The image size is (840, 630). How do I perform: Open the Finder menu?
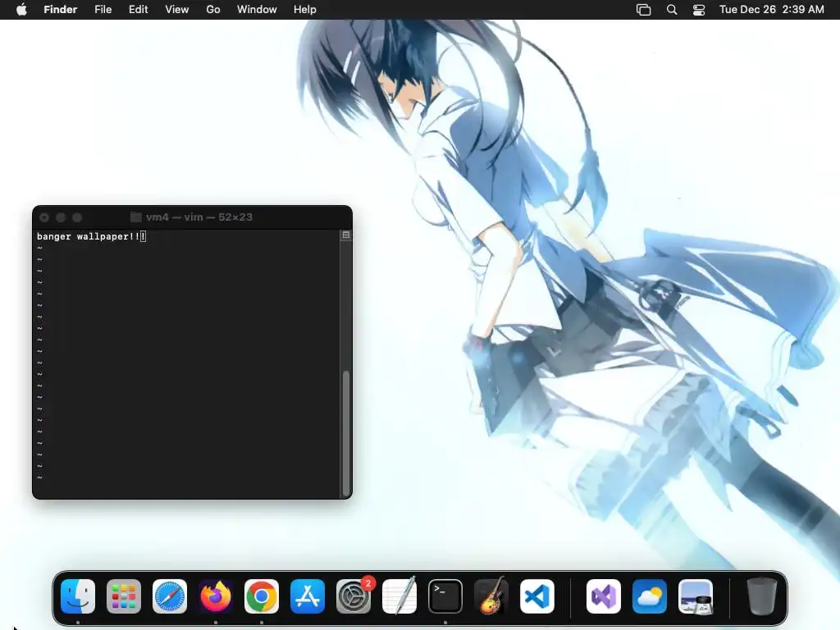pos(61,10)
